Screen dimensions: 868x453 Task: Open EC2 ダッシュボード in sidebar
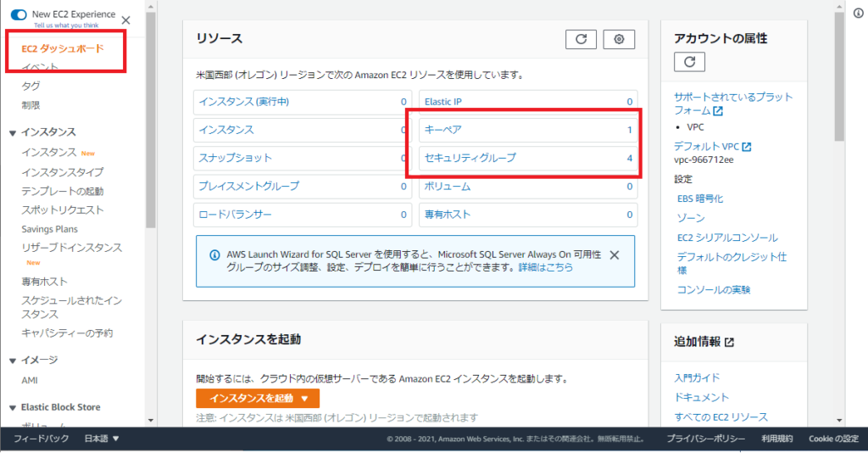[x=63, y=48]
